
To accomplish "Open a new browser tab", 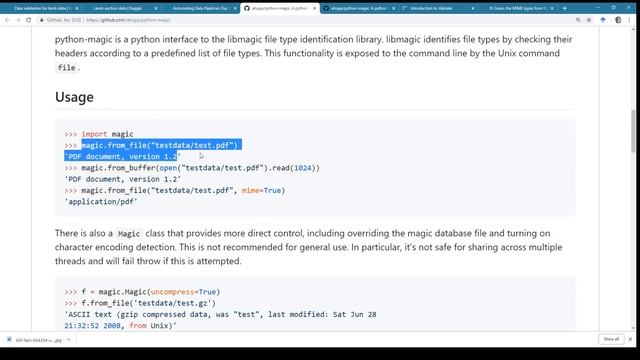I will click(x=564, y=8).
